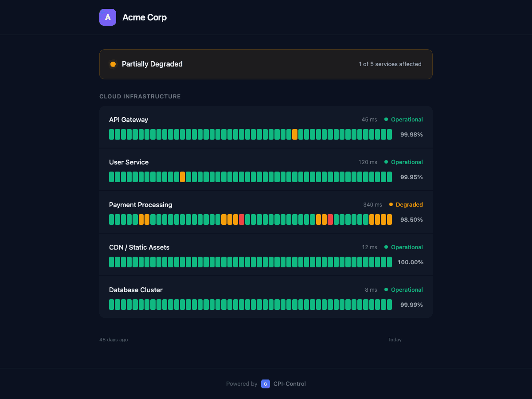The image size is (532, 399).
Task: Click the orange Partially Degraded status dot
Action: (113, 64)
